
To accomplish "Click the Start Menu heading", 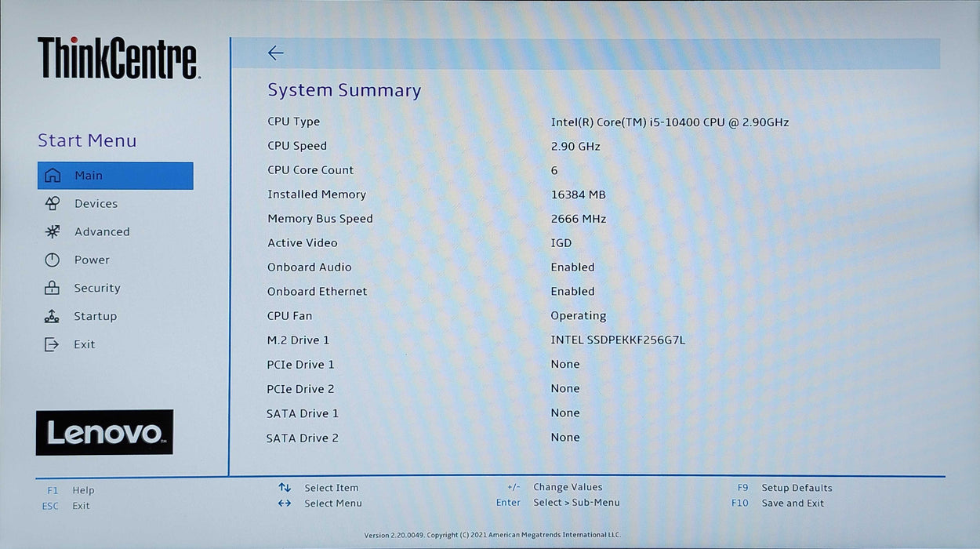I will pyautogui.click(x=87, y=141).
